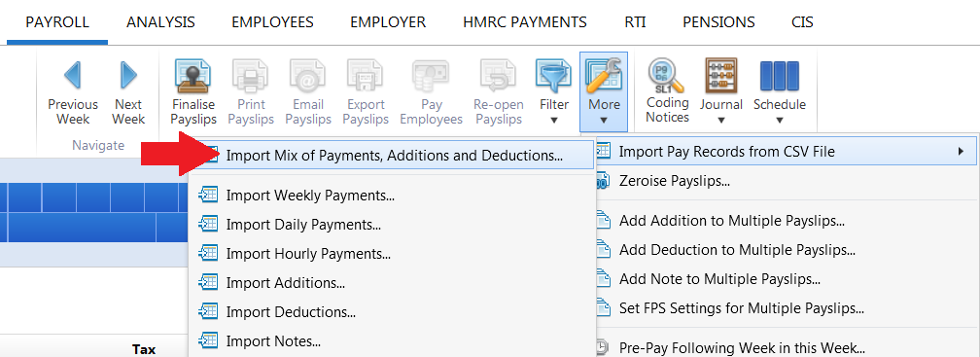This screenshot has width=980, height=357.
Task: Go to Next Week
Action: pos(128,91)
